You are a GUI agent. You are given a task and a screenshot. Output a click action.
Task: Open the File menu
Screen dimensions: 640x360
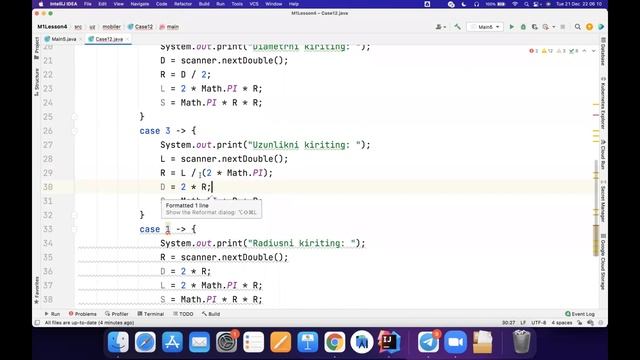click(x=88, y=4)
